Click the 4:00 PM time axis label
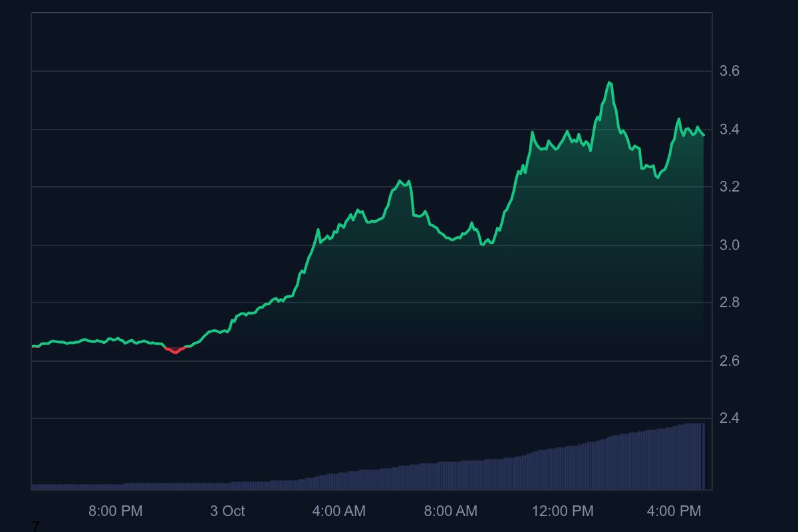The width and height of the screenshot is (798, 532). 676,512
